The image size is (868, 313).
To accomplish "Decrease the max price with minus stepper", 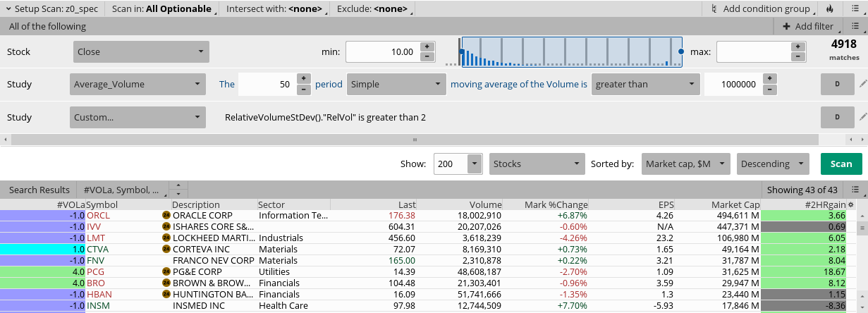I will point(798,56).
